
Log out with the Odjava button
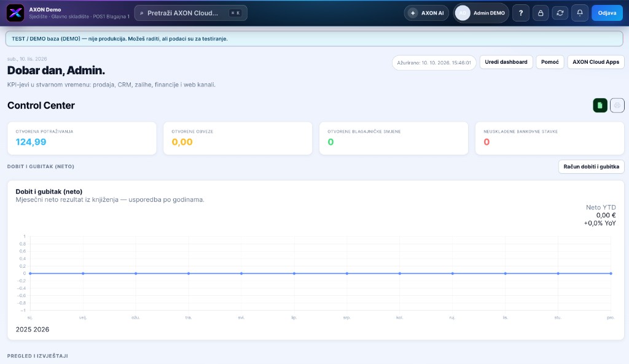pos(607,13)
